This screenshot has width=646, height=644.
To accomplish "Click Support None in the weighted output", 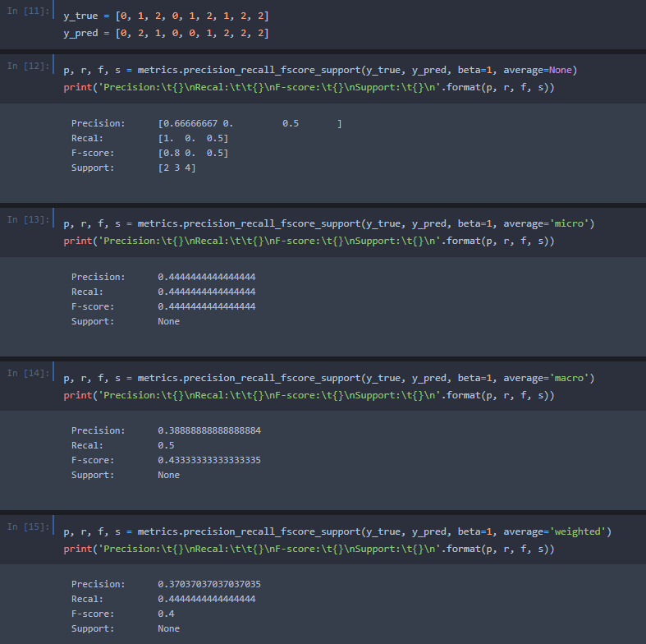I will point(168,628).
